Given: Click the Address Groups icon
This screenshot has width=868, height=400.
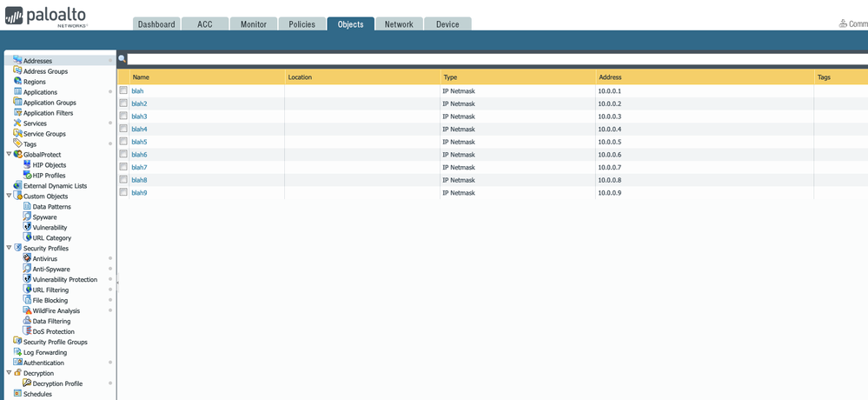Looking at the screenshot, I should point(17,71).
